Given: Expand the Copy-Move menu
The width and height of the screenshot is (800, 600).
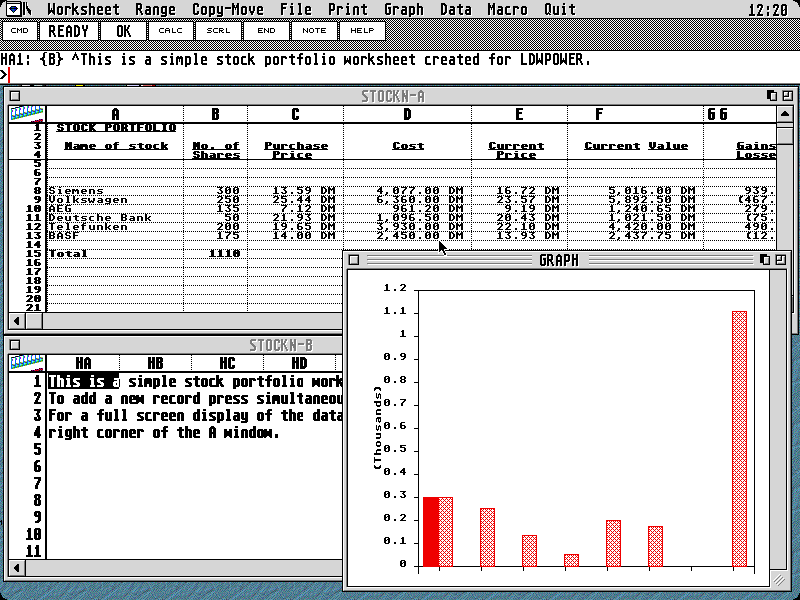Looking at the screenshot, I should click(228, 10).
